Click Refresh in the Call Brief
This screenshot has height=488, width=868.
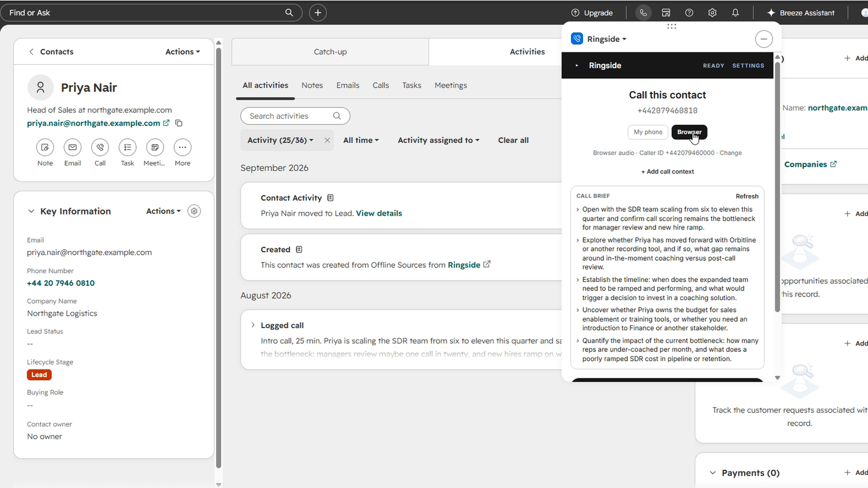click(747, 196)
